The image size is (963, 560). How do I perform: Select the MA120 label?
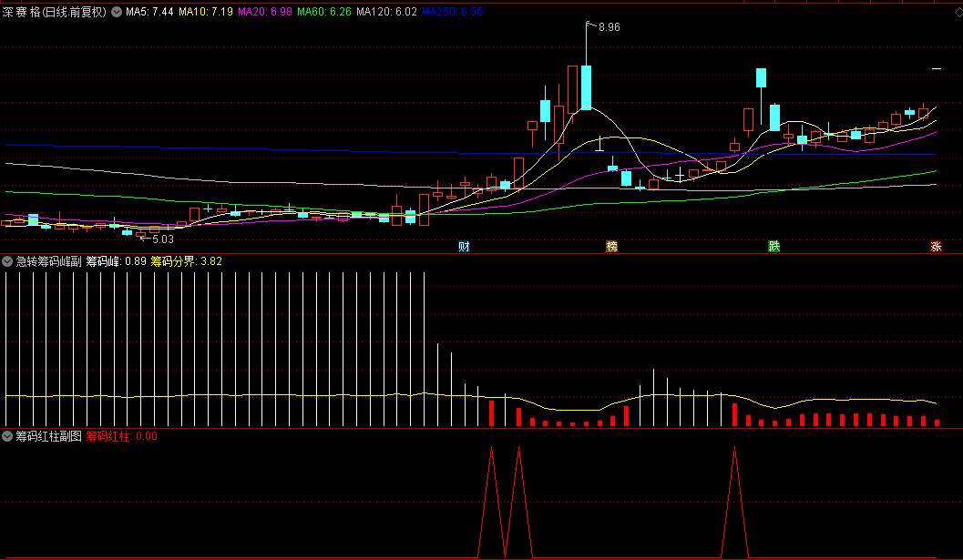pyautogui.click(x=387, y=13)
